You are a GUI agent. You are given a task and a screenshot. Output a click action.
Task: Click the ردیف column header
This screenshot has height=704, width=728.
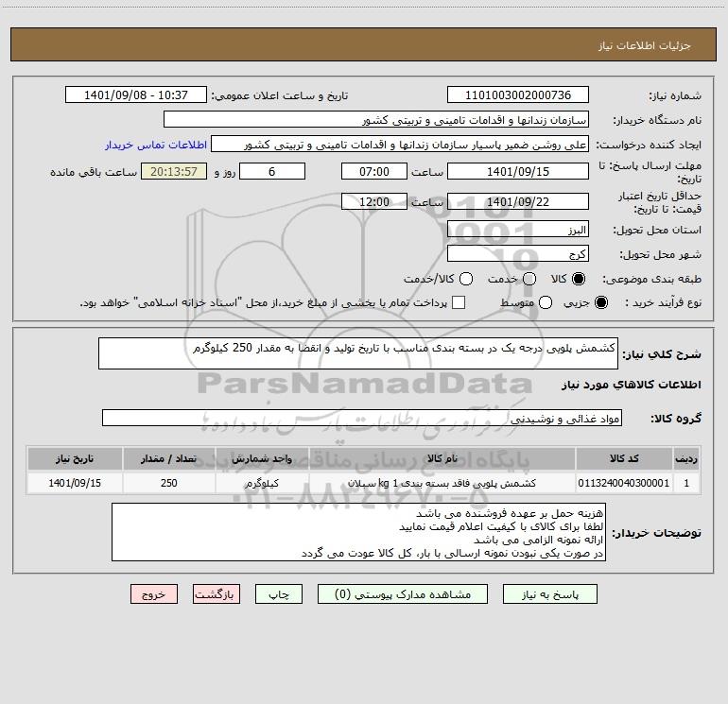[686, 458]
